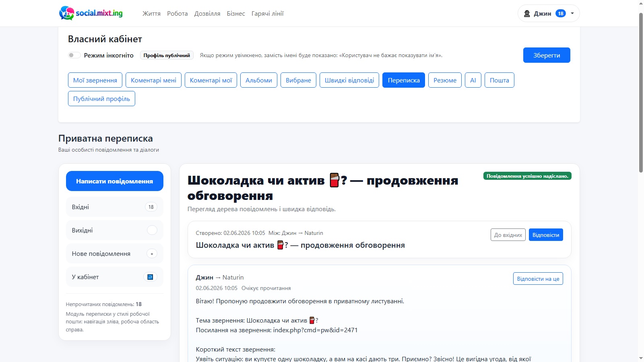
Task: Open the Резюме tab
Action: click(x=445, y=80)
